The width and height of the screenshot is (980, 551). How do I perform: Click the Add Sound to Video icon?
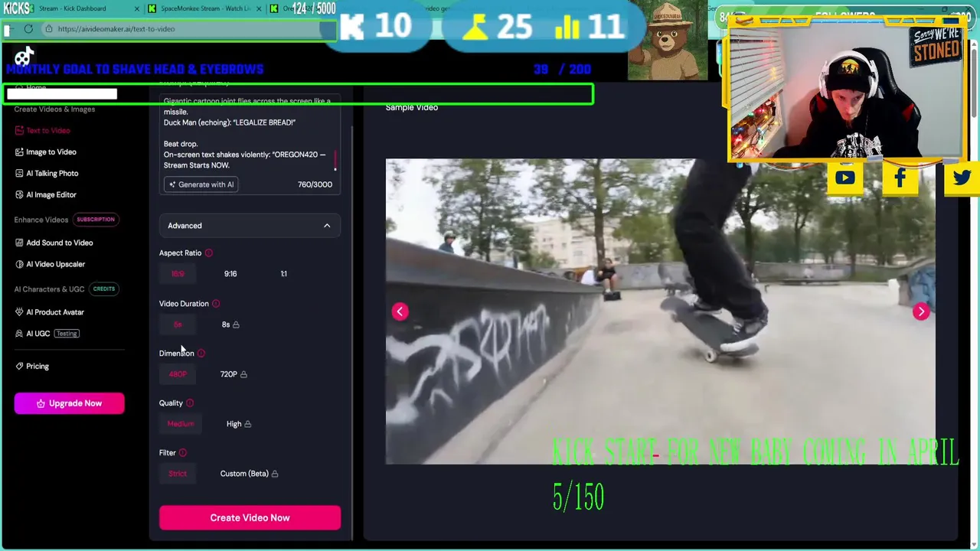19,243
